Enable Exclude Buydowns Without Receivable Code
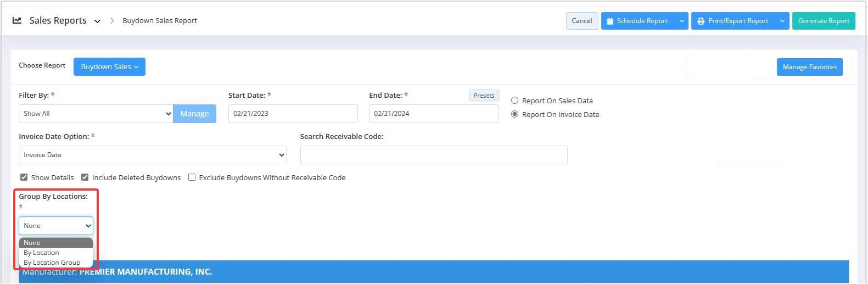Screen dimensions: 868x284 coord(192,177)
